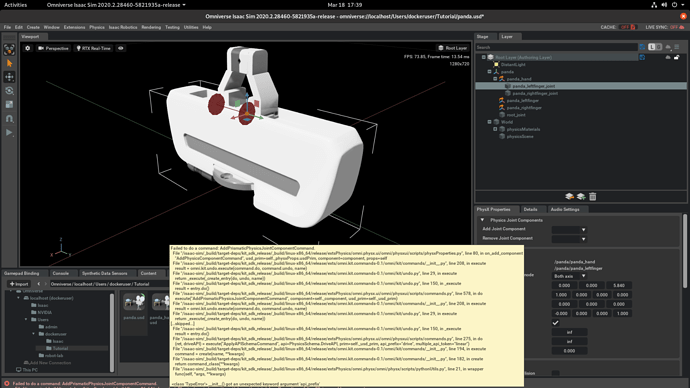Toggle the G global layer mode button
The image size is (690, 388).
(x=659, y=47)
